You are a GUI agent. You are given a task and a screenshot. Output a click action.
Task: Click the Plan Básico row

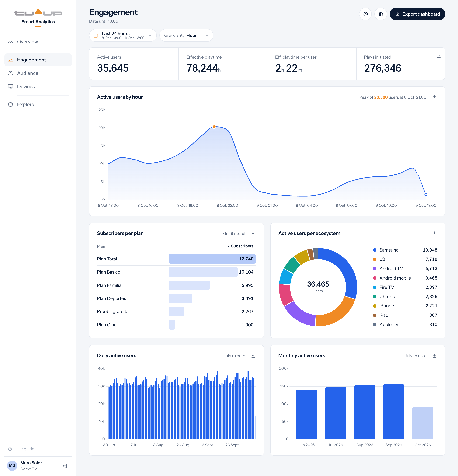(176, 272)
